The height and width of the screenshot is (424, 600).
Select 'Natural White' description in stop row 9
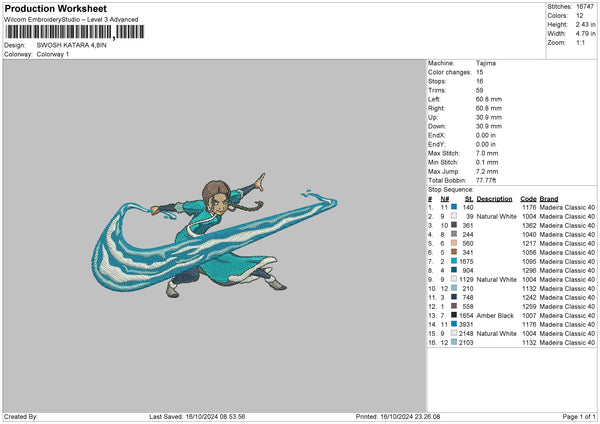pos(497,280)
